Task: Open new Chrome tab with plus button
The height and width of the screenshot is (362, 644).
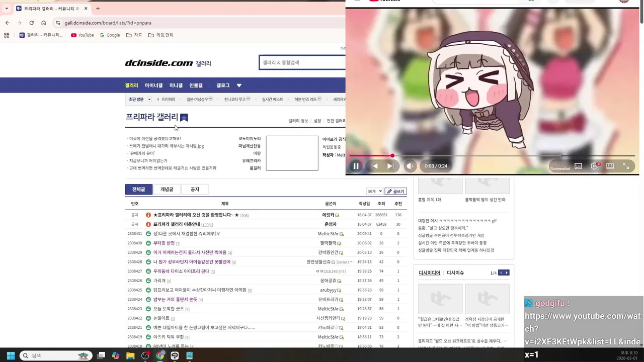Action: coord(98,9)
